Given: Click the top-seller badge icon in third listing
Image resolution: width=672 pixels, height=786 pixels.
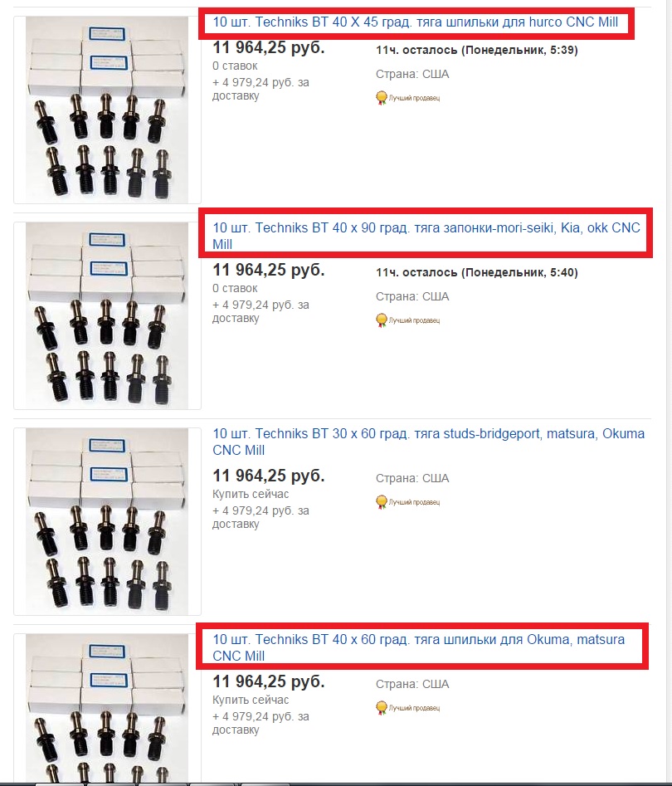Looking at the screenshot, I should pos(382,502).
